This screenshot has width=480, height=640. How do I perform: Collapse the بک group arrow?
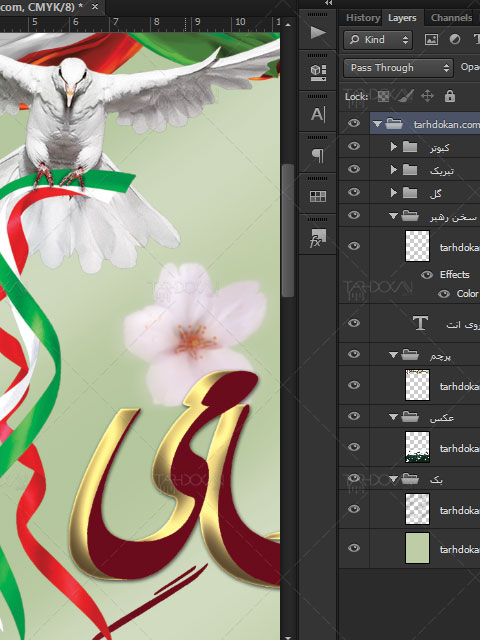pyautogui.click(x=393, y=479)
